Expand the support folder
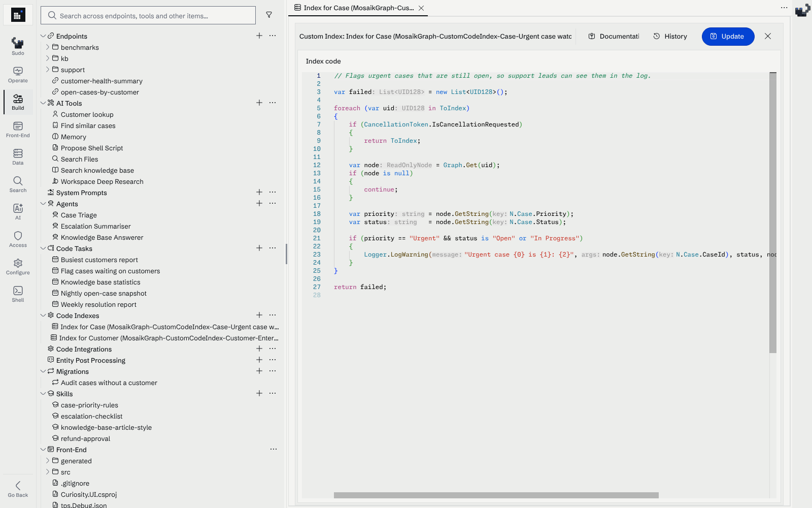The image size is (812, 508). tap(48, 70)
